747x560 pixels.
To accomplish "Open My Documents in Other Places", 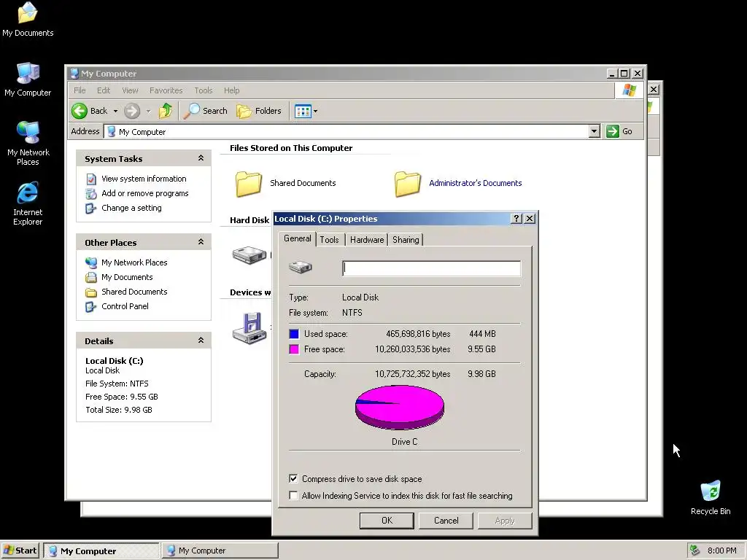I will pyautogui.click(x=127, y=277).
